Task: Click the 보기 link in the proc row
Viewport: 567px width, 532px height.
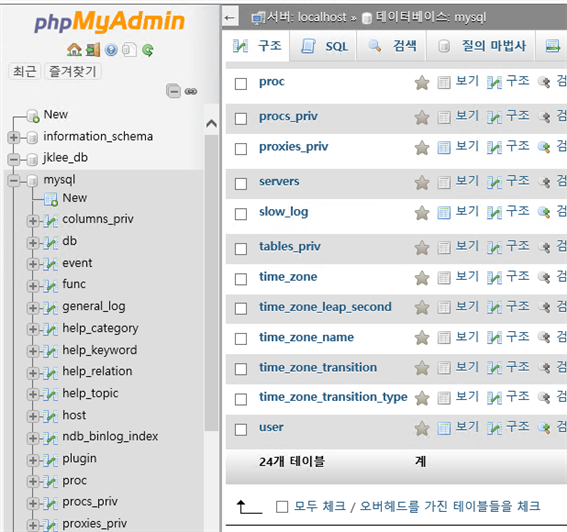Action: click(467, 81)
